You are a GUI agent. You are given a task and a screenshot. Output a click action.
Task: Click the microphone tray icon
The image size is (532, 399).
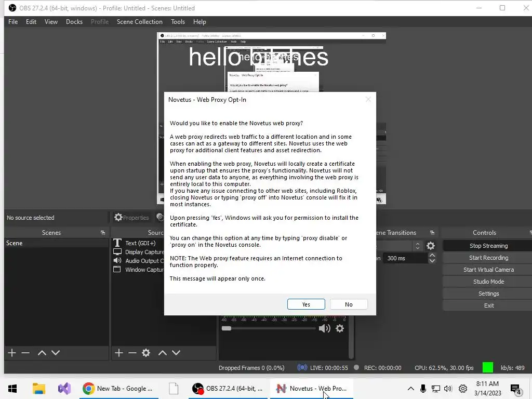[423, 389]
